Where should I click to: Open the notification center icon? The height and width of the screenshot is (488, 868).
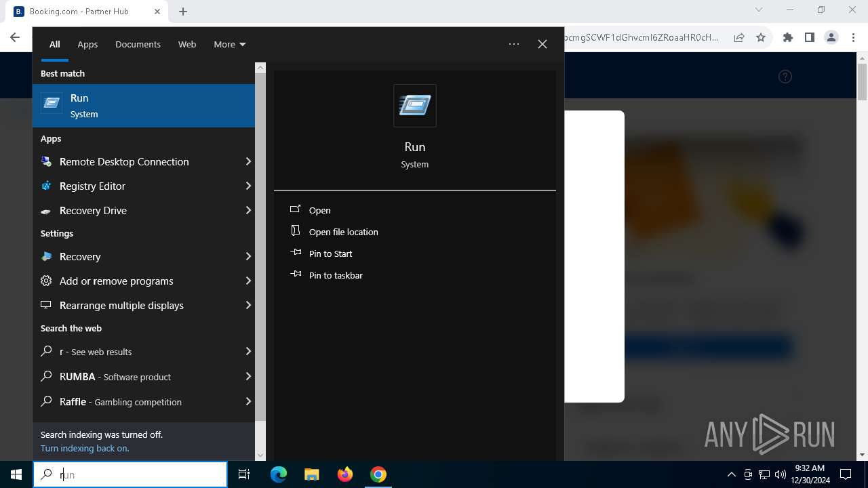pyautogui.click(x=846, y=474)
